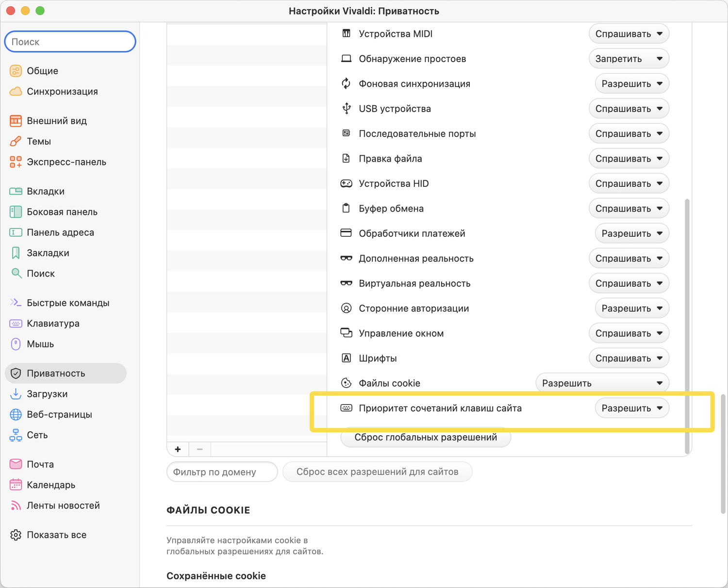Focus the Фильтр по домену field
The width and height of the screenshot is (728, 588).
222,472
